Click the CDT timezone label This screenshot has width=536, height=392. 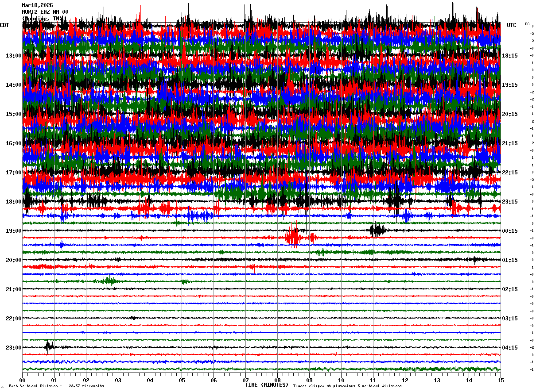4,25
